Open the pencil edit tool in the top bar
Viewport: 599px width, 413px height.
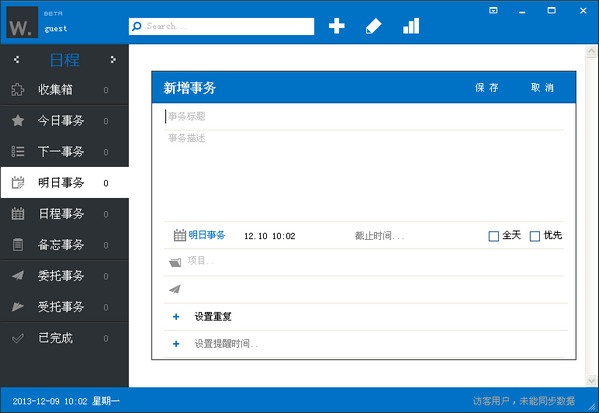pos(373,26)
